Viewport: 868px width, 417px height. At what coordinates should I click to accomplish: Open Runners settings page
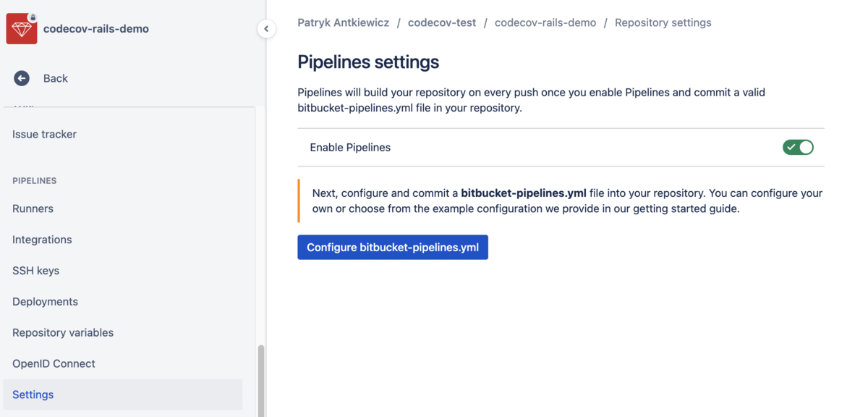click(x=33, y=208)
